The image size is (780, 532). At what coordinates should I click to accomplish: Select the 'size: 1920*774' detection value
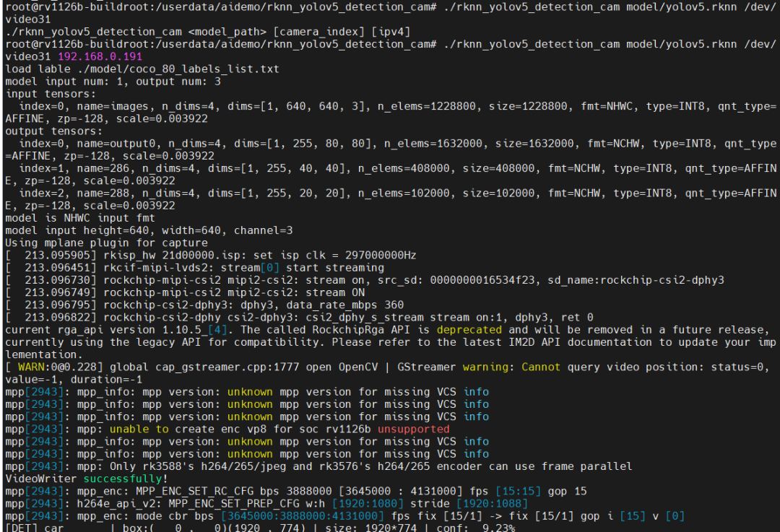click(371, 528)
